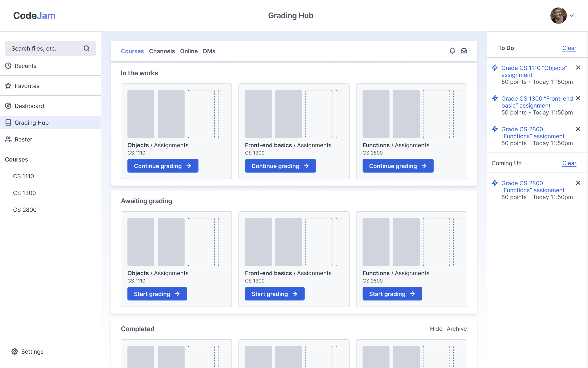Click the Recents clock icon
The width and height of the screenshot is (588, 368).
(8, 66)
